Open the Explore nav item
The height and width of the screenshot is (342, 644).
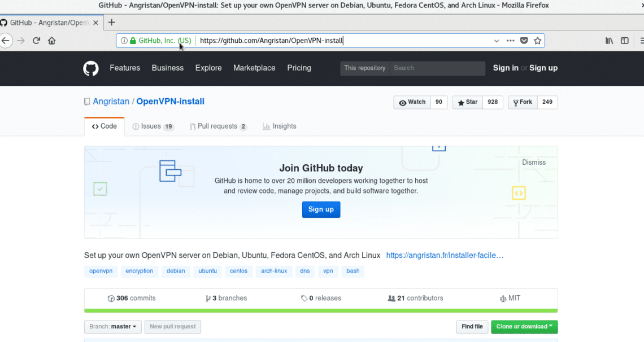208,68
